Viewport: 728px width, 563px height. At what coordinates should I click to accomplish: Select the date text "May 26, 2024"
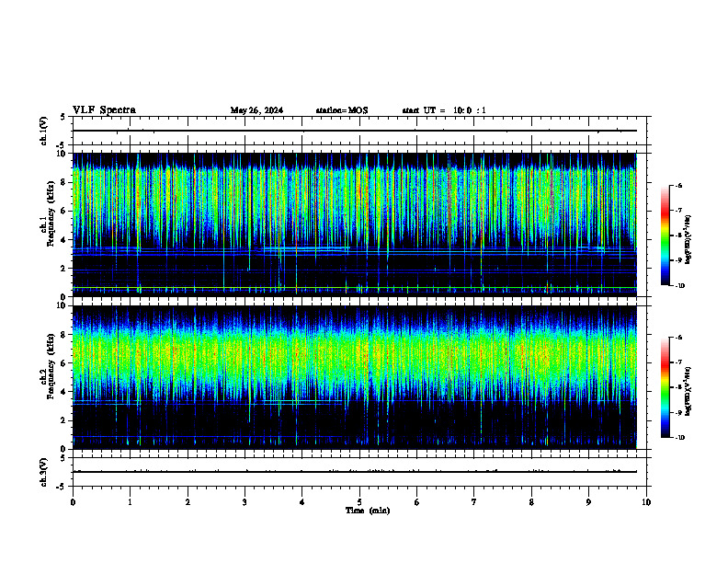256,110
